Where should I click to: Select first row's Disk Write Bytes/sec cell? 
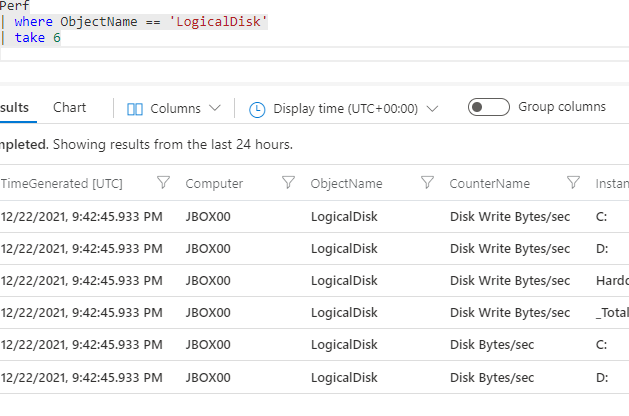tap(509, 217)
